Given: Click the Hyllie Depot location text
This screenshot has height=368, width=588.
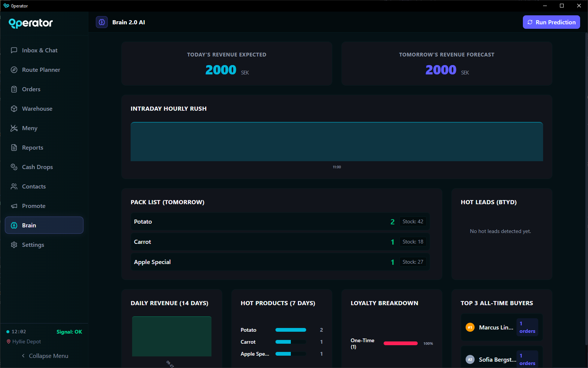Looking at the screenshot, I should 27,341.
